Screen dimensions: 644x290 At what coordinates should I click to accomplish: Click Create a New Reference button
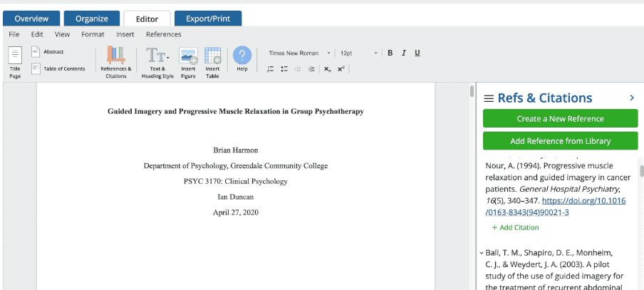[560, 119]
